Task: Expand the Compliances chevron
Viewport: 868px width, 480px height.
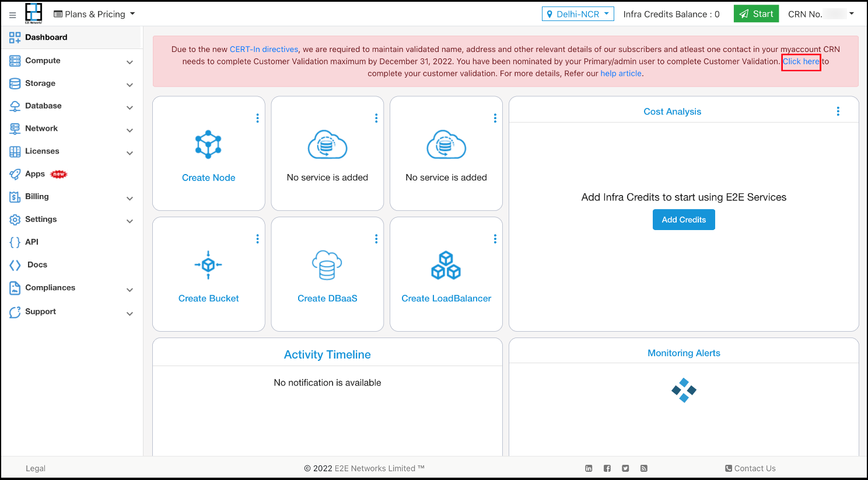Action: point(130,290)
